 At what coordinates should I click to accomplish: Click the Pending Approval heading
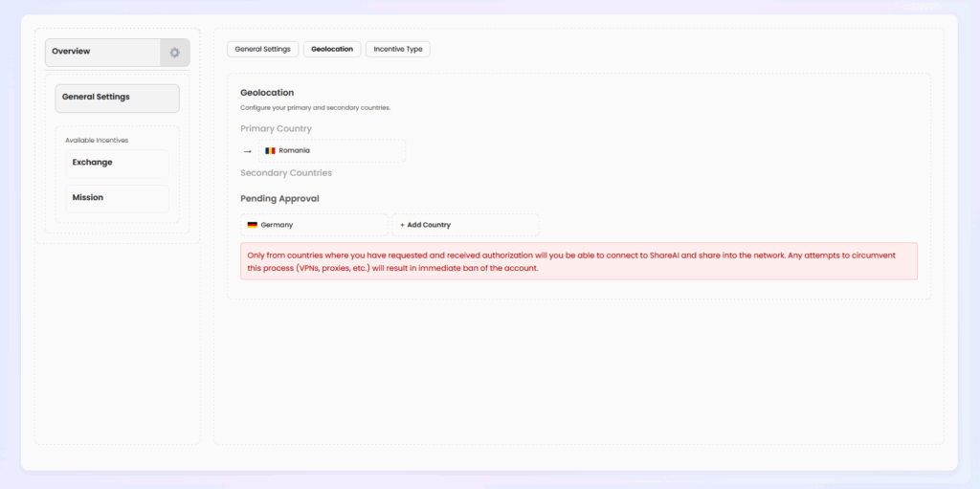pyautogui.click(x=279, y=199)
